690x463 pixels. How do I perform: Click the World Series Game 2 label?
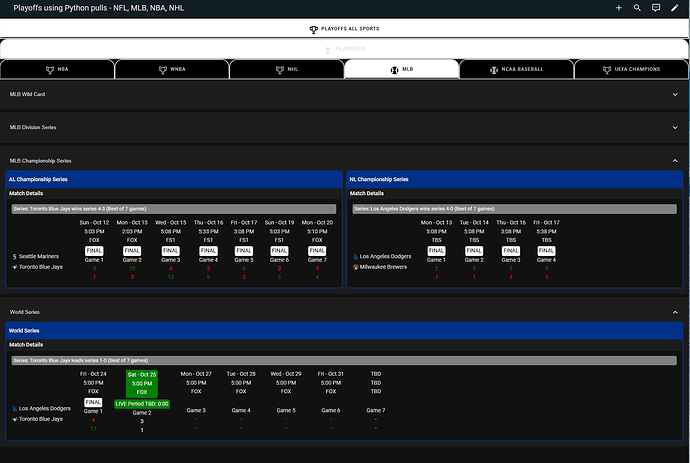click(x=142, y=413)
